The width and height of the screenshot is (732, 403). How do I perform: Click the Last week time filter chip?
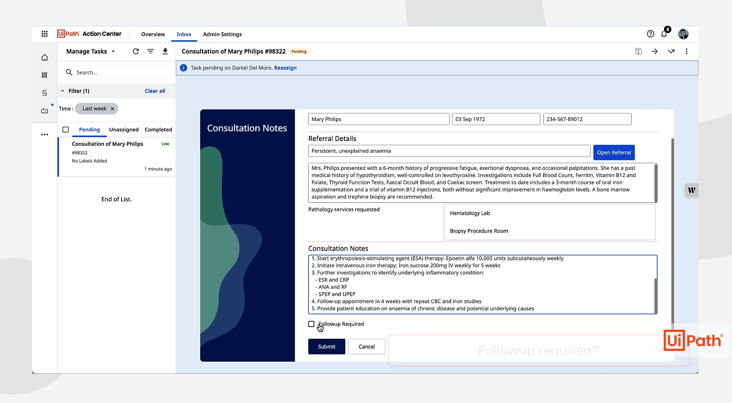click(97, 109)
